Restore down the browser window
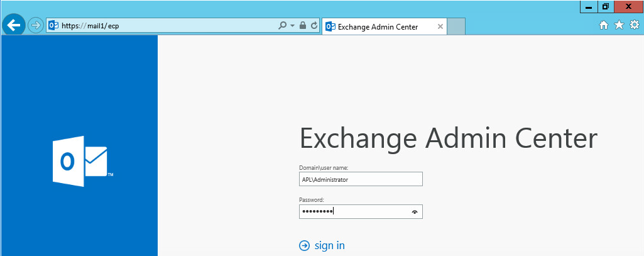644x256 pixels. tap(606, 7)
